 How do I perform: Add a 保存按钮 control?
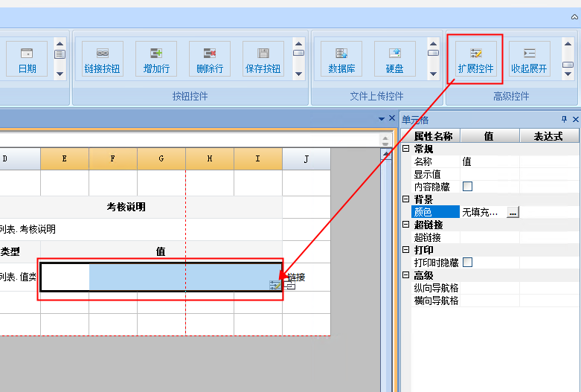(x=263, y=60)
